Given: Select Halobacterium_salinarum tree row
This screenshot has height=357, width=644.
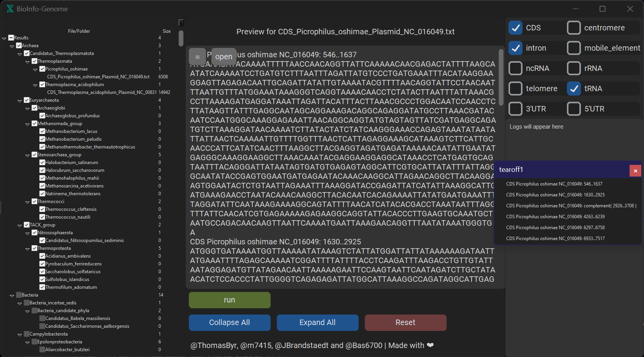Looking at the screenshot, I should click(72, 163).
